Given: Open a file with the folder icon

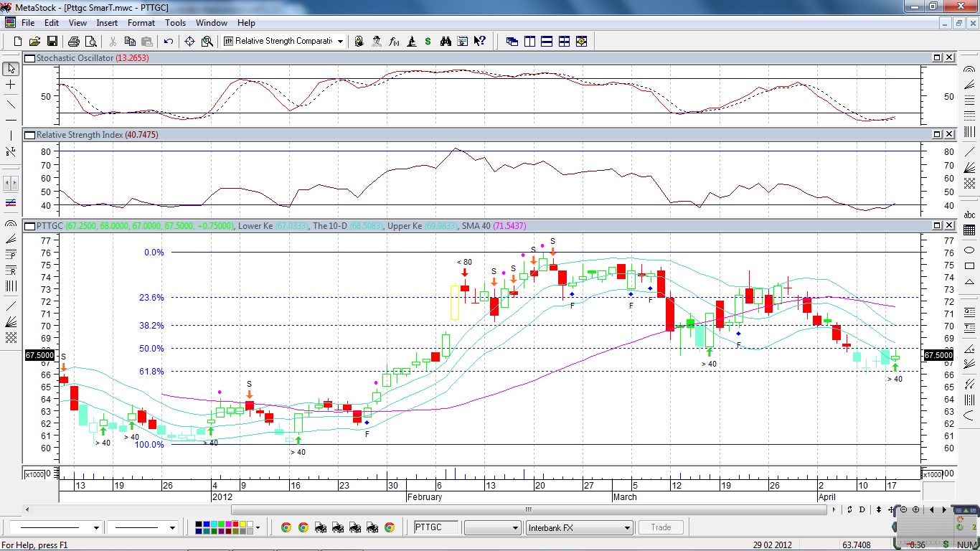Looking at the screenshot, I should (34, 42).
